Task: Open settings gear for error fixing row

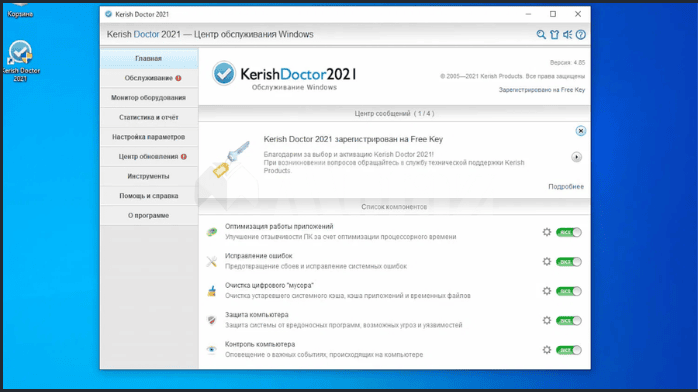Action: coord(547,262)
